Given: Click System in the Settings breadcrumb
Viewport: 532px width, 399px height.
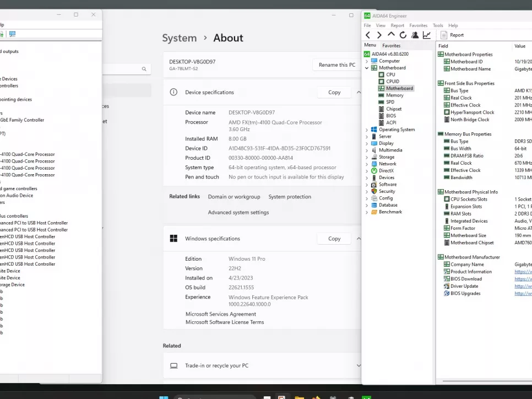Looking at the screenshot, I should [x=179, y=37].
